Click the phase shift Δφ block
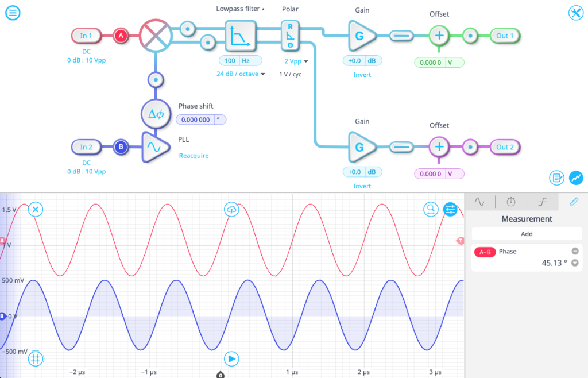Image resolution: width=588 pixels, height=378 pixels. pos(156,114)
